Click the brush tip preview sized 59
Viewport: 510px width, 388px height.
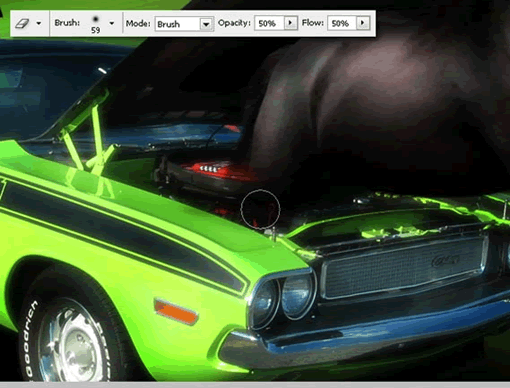(96, 24)
